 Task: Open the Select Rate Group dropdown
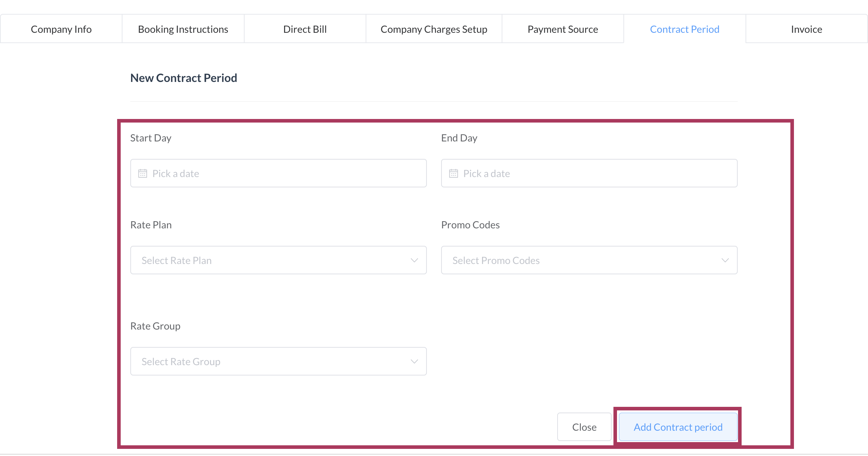[x=278, y=362]
